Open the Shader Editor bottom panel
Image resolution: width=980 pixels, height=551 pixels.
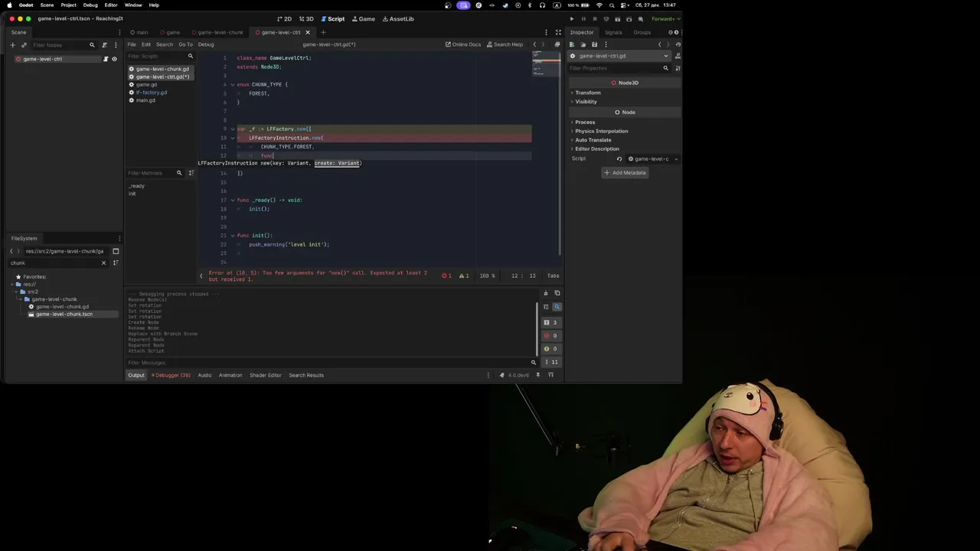[265, 375]
